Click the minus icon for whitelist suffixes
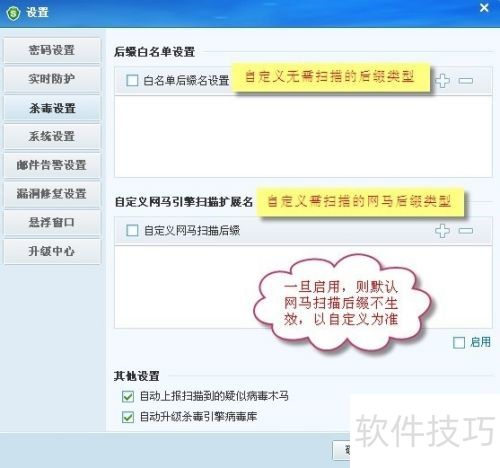500x468 pixels. tap(466, 80)
